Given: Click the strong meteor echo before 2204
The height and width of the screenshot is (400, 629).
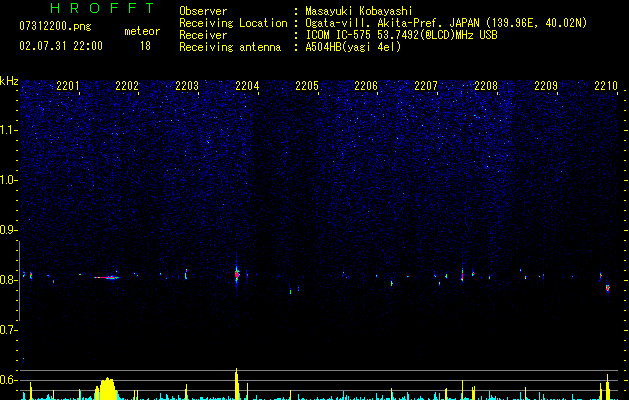Looking at the screenshot, I should (x=237, y=275).
